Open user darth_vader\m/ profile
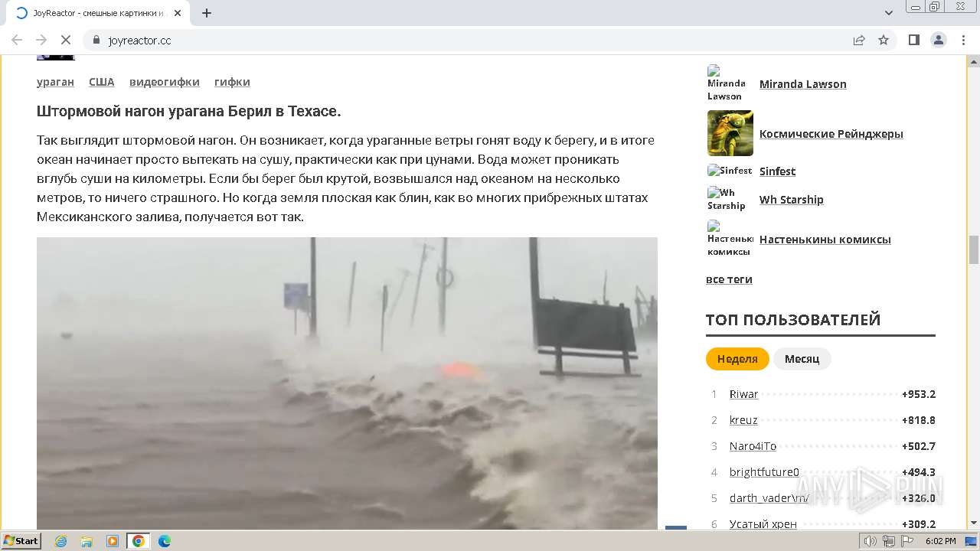The image size is (980, 551). 769,498
